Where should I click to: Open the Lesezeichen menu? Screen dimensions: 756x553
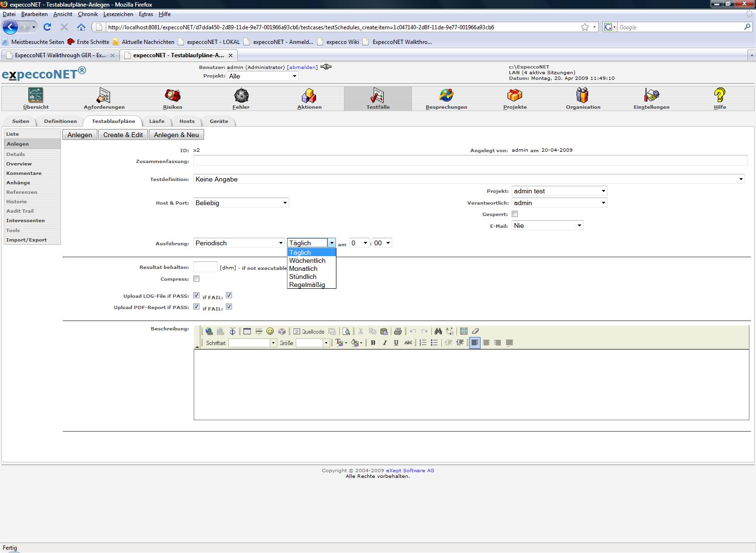(x=118, y=14)
